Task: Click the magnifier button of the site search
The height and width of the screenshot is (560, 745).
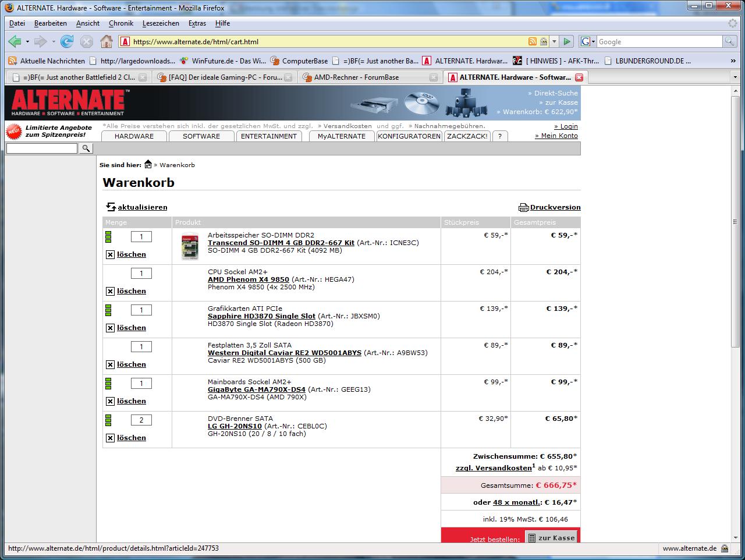Action: point(86,148)
